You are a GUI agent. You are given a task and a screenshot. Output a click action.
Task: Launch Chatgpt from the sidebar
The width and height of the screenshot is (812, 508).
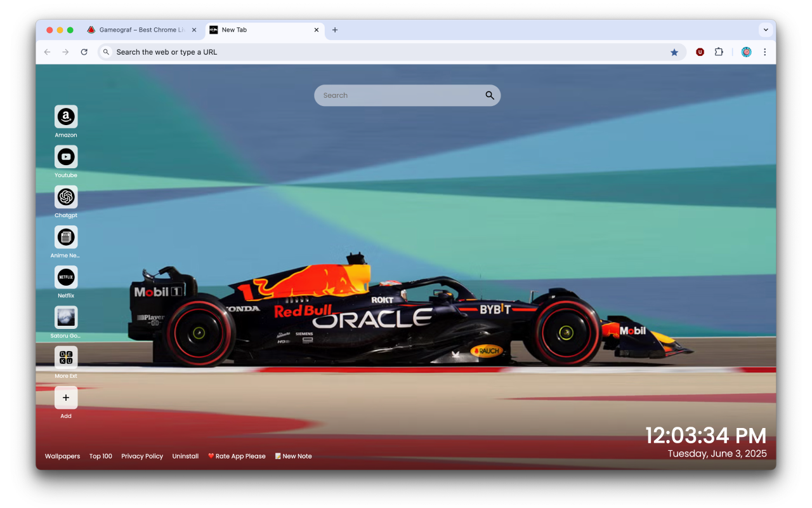point(66,197)
